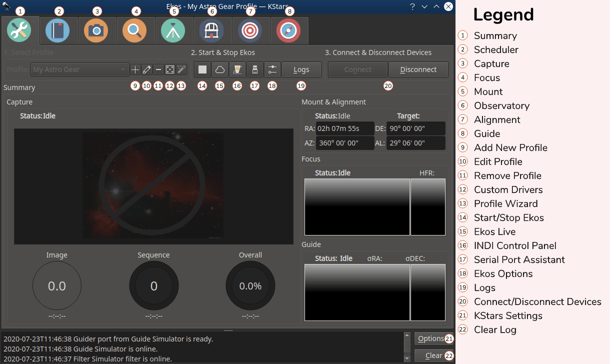Open the INDI Control Panel icon
The width and height of the screenshot is (610, 364).
[237, 69]
